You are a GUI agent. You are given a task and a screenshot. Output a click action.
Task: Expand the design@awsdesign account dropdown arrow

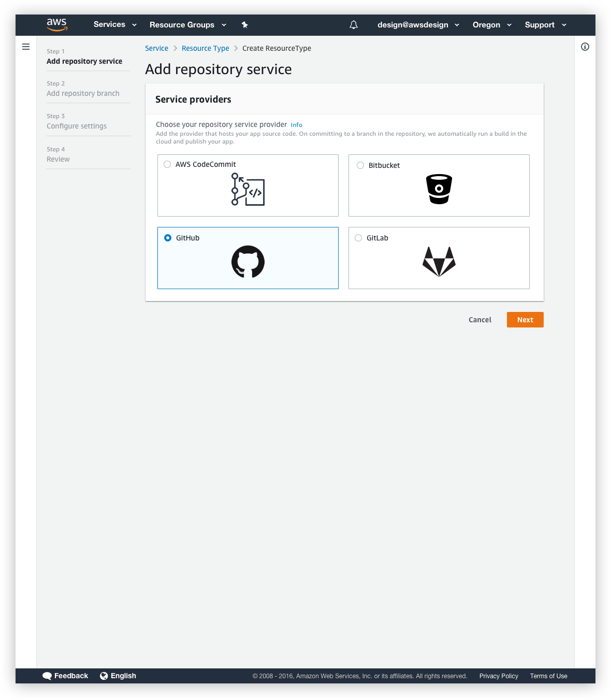point(457,25)
